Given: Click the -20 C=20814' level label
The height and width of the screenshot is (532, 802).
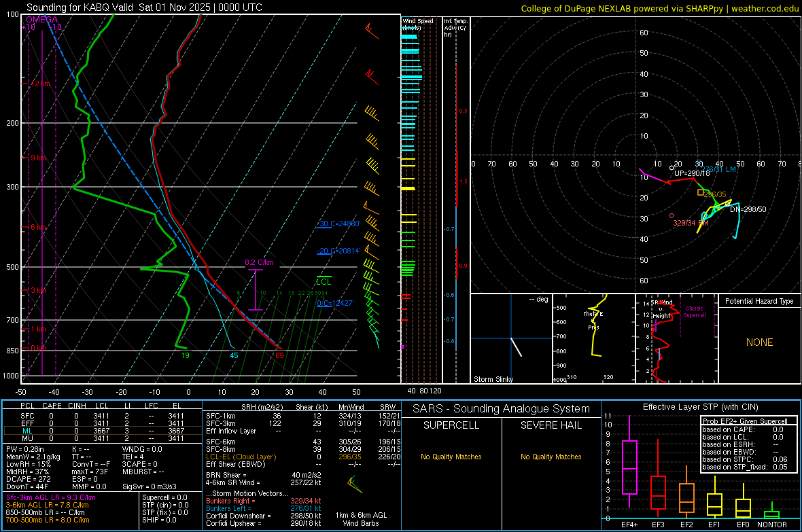Looking at the screenshot, I should click(338, 251).
